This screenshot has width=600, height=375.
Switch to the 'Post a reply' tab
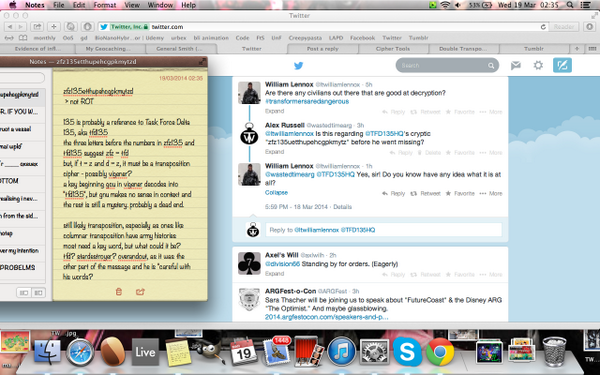323,49
